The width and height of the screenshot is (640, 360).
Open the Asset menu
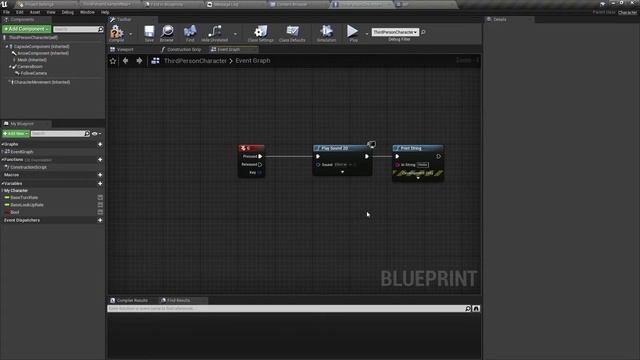35,12
